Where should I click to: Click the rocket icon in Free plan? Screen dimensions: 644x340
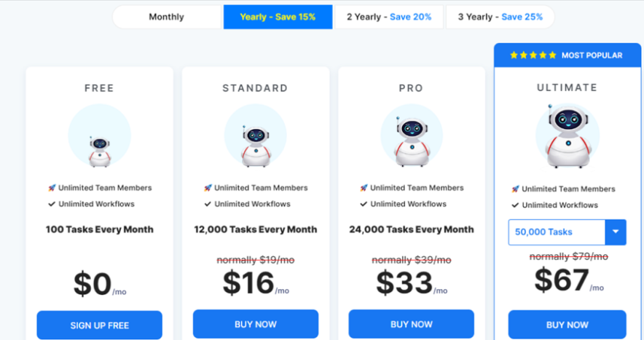tap(52, 188)
